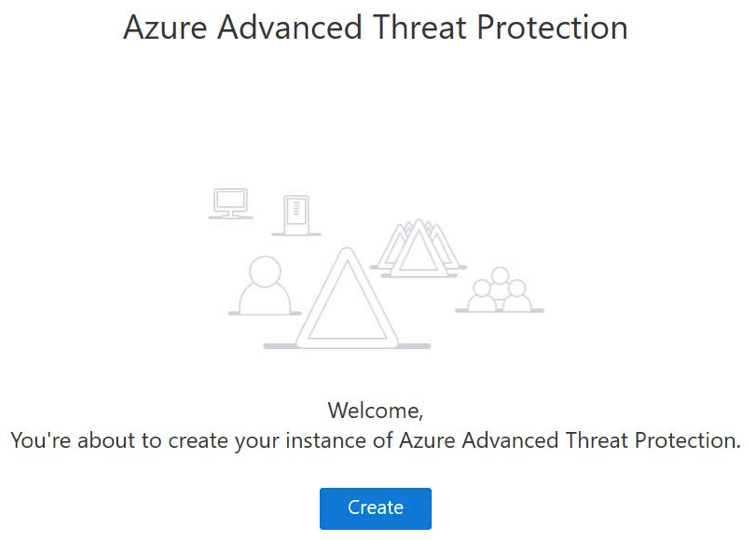Click the middle person in the users group
The width and height of the screenshot is (751, 540).
pyautogui.click(x=499, y=279)
